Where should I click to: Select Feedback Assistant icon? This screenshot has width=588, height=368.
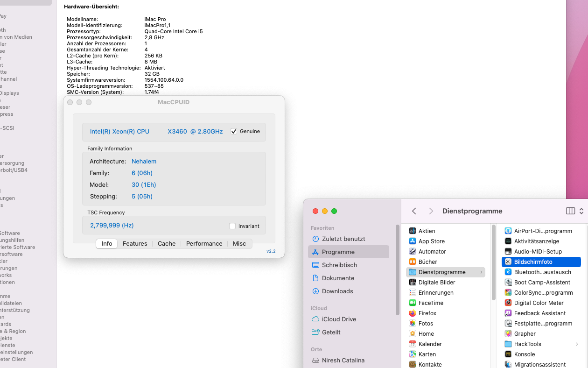point(508,313)
